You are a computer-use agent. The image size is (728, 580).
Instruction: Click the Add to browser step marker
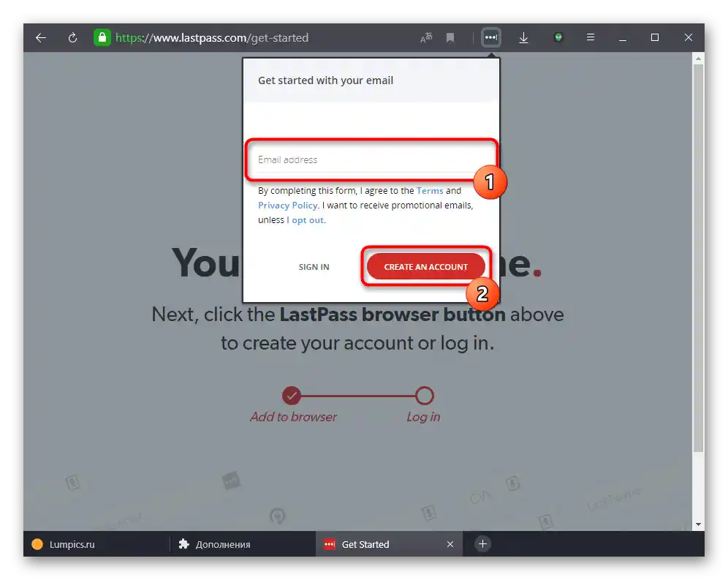click(x=292, y=396)
